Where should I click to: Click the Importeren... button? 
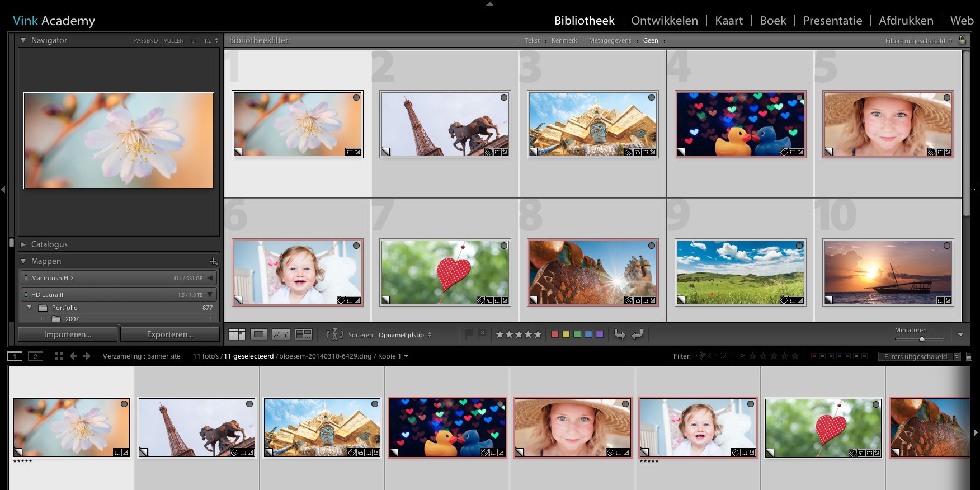[x=68, y=334]
